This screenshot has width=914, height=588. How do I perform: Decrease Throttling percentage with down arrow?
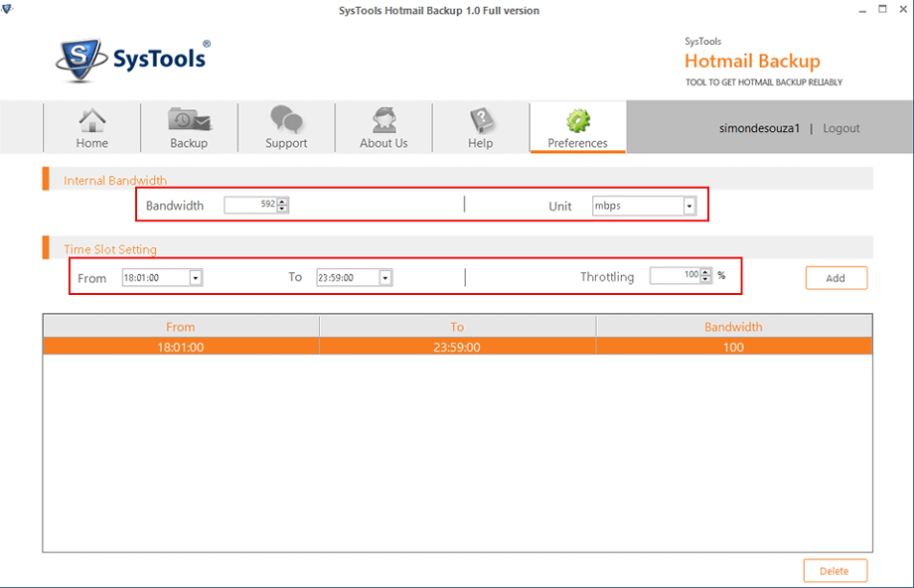(706, 278)
